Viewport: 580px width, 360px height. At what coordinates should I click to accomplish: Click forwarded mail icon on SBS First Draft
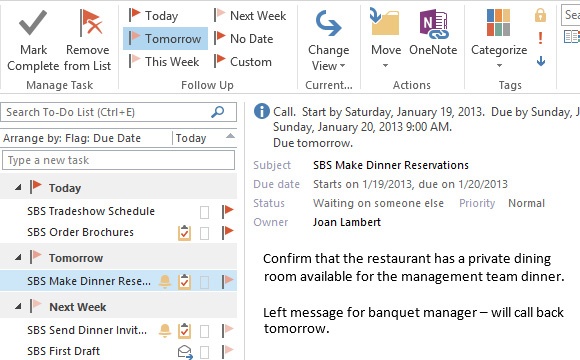click(185, 352)
